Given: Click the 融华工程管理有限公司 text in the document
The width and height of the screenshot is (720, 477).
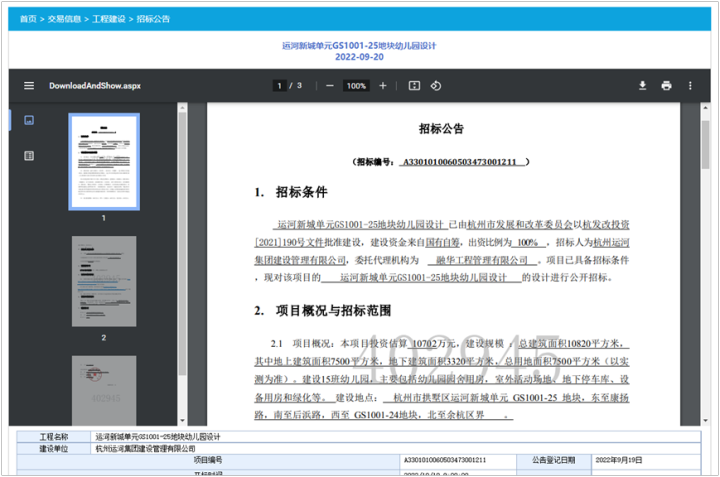Looking at the screenshot, I should coord(482,260).
